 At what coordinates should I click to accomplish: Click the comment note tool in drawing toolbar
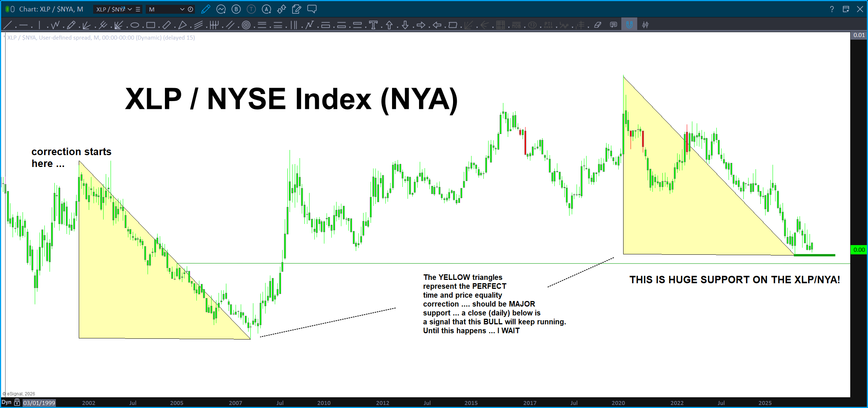coord(614,25)
